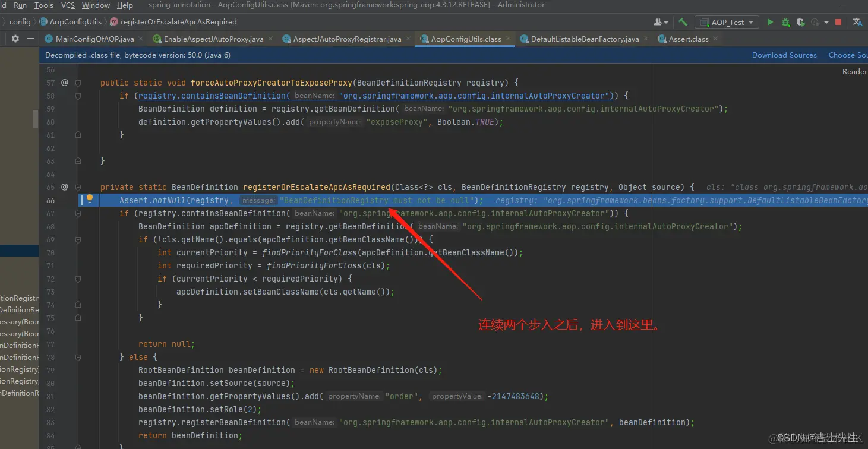Open the user account icon menu
Viewport: 868px width, 449px height.
pyautogui.click(x=660, y=22)
